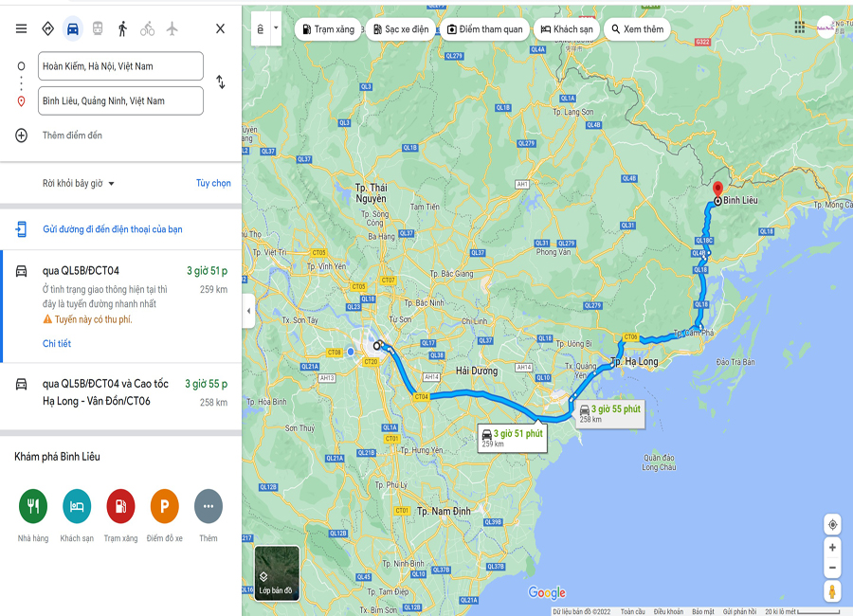853x616 pixels.
Task: Choose the public transit mode icon
Action: point(98,28)
